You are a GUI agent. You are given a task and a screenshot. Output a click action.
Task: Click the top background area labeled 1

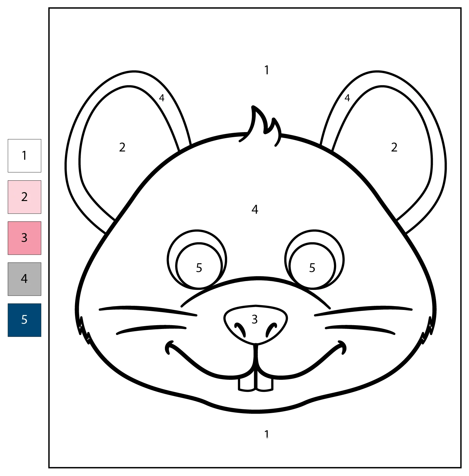267,70
